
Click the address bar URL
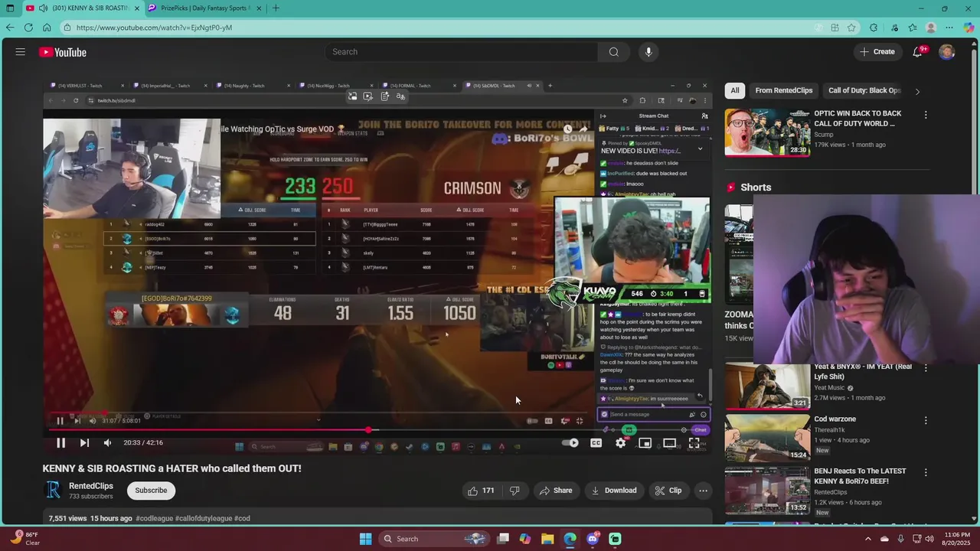[154, 28]
